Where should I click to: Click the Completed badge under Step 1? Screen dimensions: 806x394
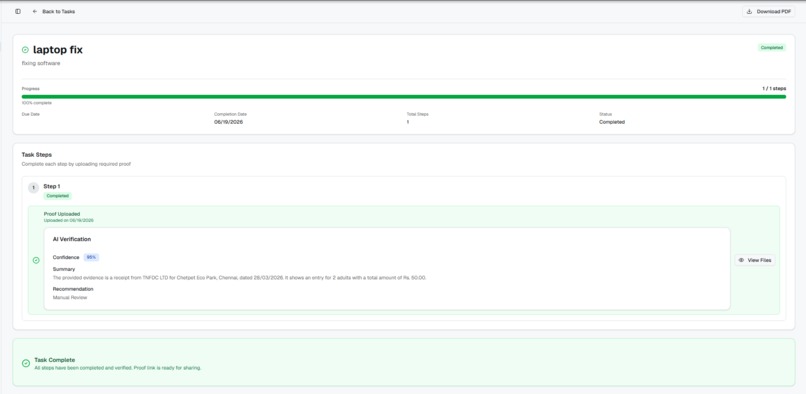click(58, 196)
